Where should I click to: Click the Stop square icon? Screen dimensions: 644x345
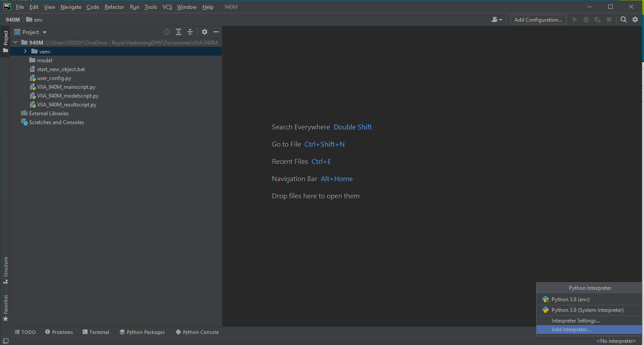[609, 19]
